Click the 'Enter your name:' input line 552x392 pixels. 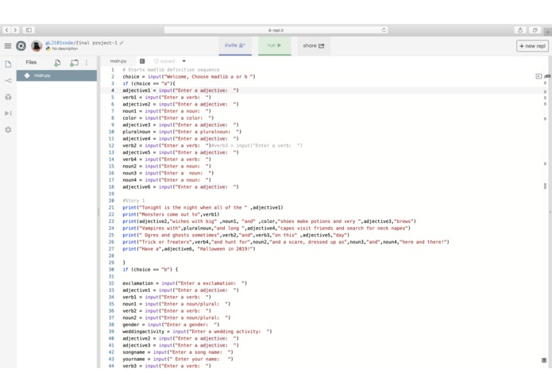(178, 359)
